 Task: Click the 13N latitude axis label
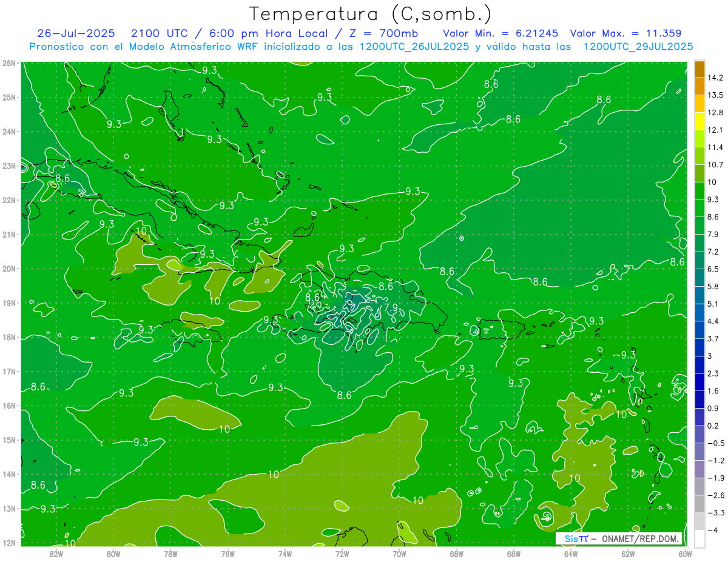(10, 509)
